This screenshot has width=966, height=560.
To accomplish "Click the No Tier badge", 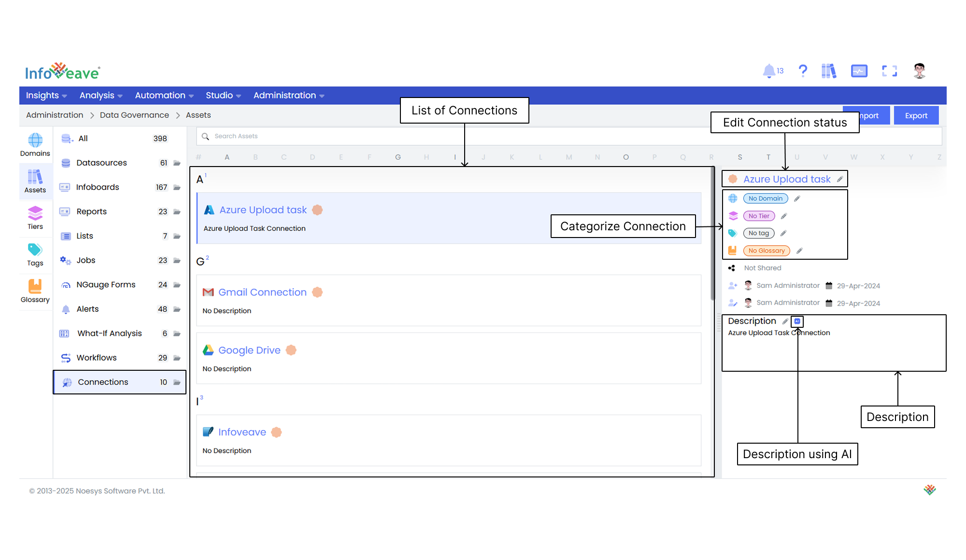I will tap(759, 216).
